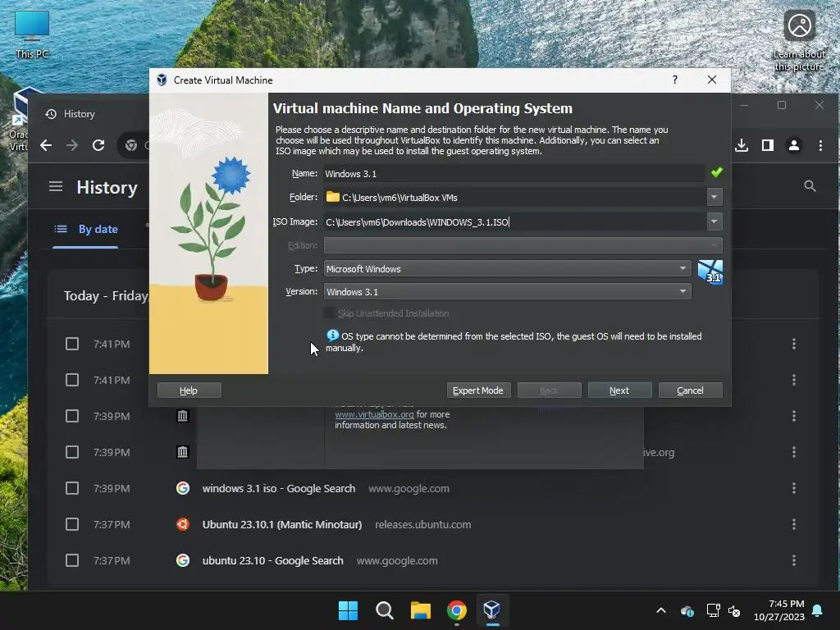Open windows 3.1 iso - Google Search history link

(x=279, y=489)
